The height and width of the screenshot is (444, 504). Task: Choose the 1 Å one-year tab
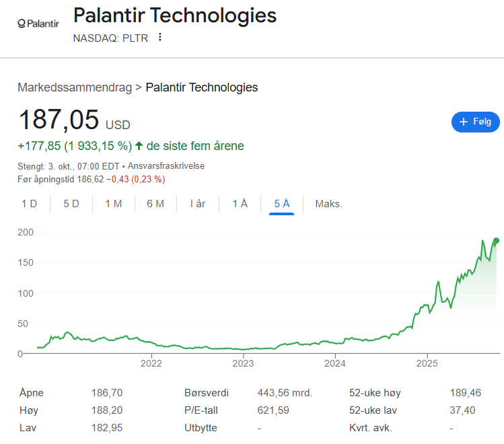[x=240, y=204]
